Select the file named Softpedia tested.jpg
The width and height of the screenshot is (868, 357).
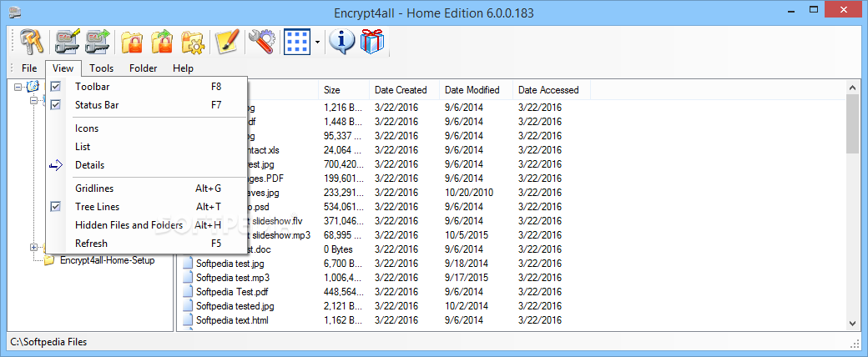click(x=235, y=305)
